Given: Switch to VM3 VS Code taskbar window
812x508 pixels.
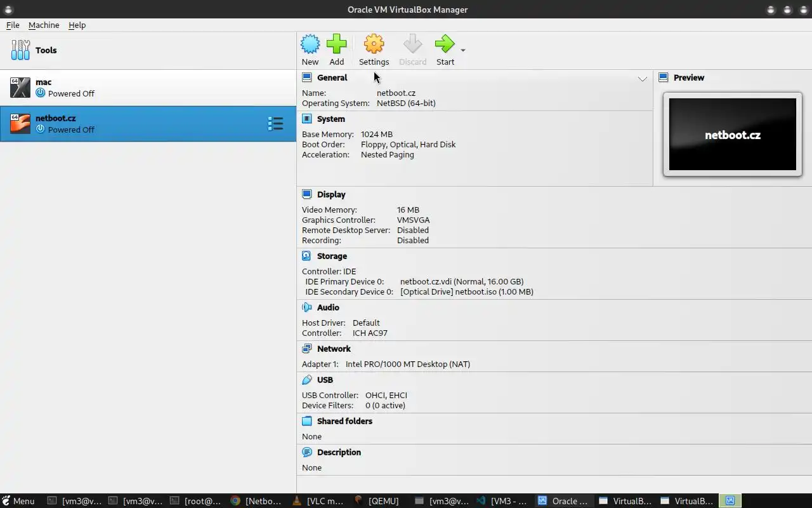Looking at the screenshot, I should [x=502, y=500].
